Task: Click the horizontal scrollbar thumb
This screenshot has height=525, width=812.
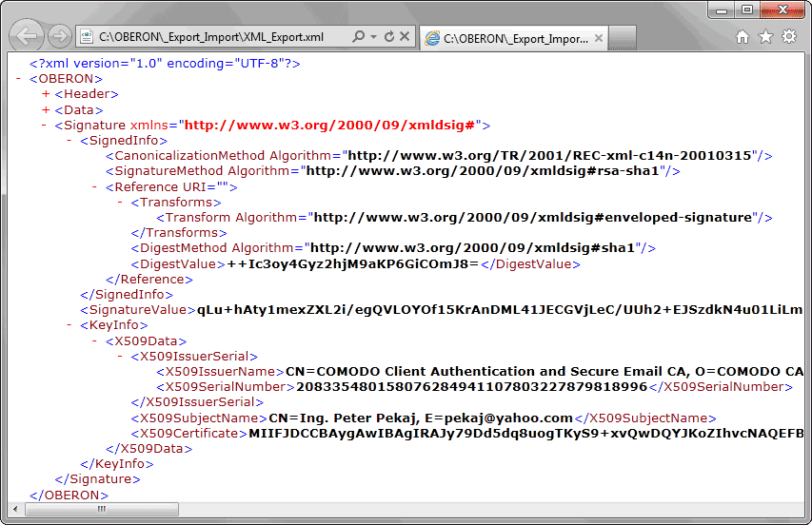Action: 100,510
